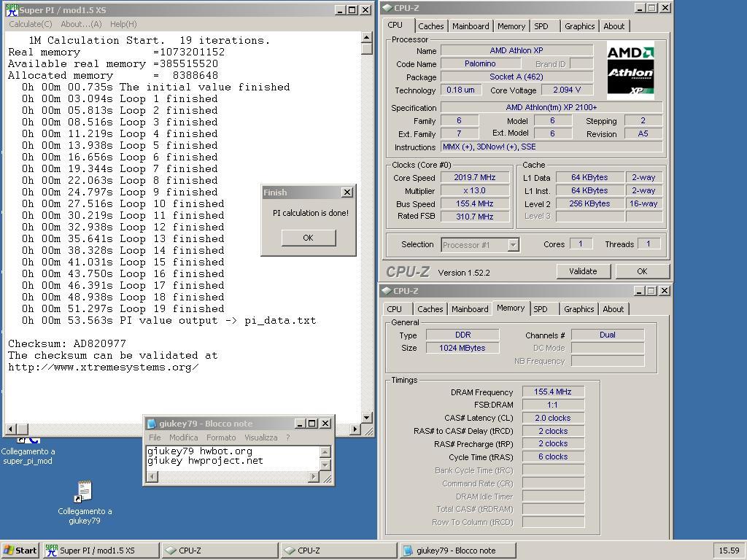The image size is (747, 560).
Task: Click the OK button in top CPU-Z
Action: 642,271
